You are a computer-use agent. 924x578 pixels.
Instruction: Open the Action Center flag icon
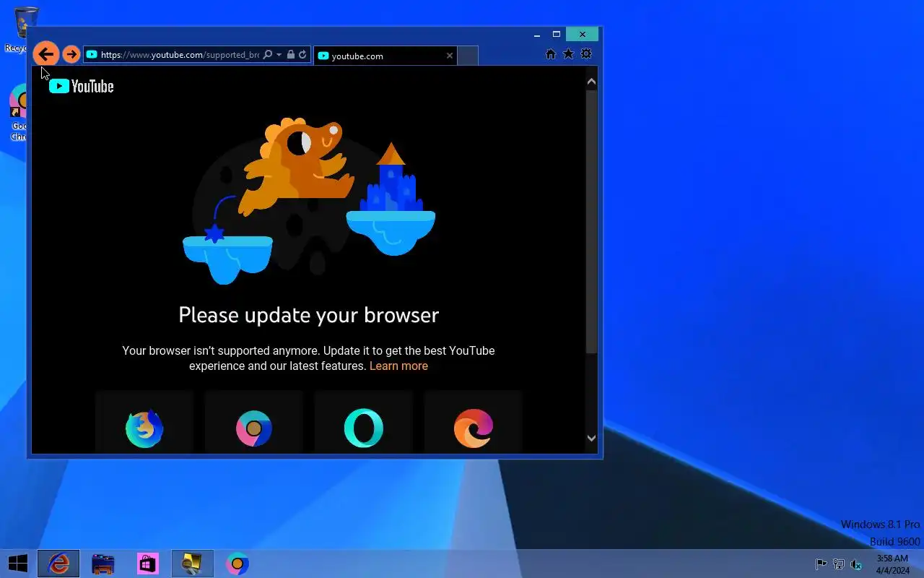[x=821, y=564]
